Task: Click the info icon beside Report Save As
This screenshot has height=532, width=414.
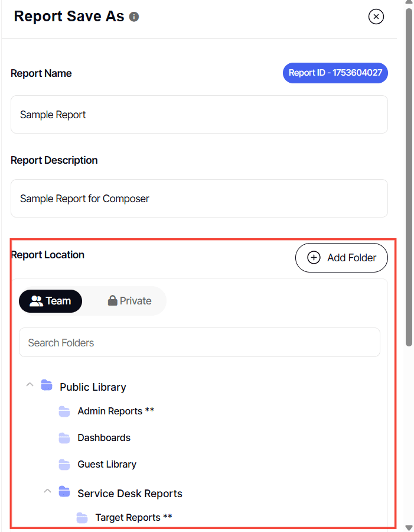Action: (x=134, y=17)
